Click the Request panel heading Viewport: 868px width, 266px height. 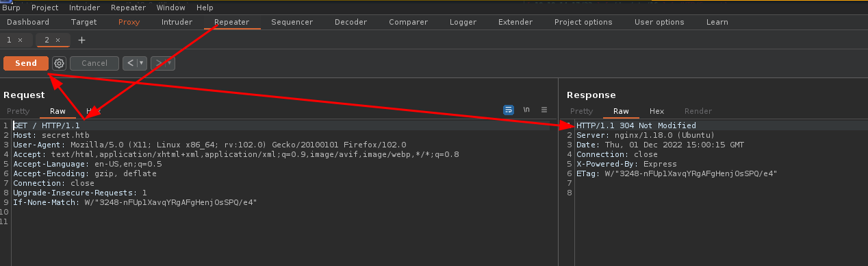click(x=24, y=95)
